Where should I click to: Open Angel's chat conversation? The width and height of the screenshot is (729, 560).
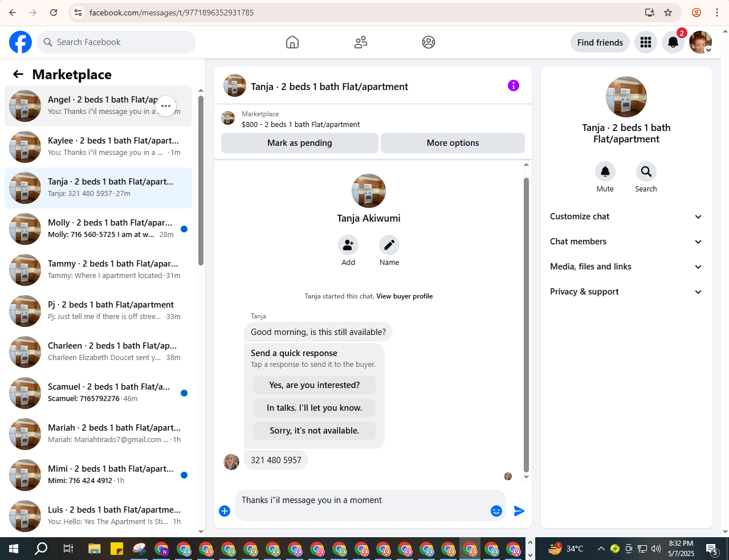(98, 106)
